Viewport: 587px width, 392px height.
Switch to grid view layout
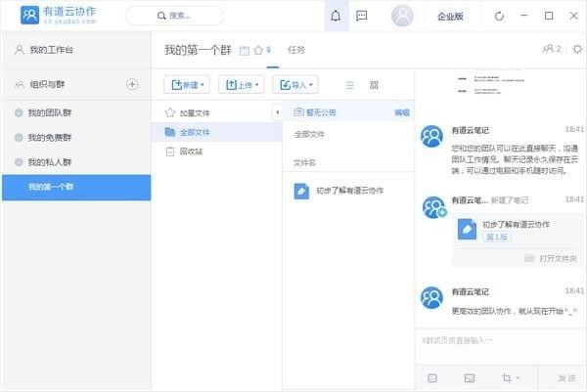coord(374,85)
